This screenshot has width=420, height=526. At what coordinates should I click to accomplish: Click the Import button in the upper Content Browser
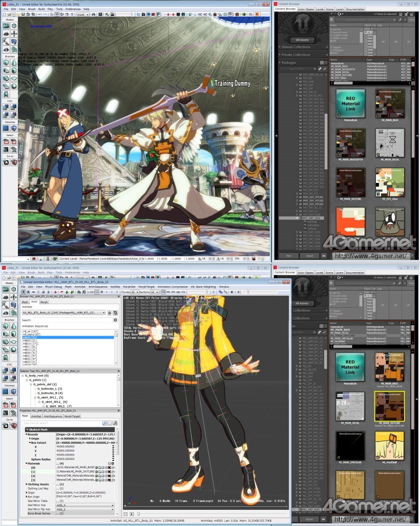point(310,256)
